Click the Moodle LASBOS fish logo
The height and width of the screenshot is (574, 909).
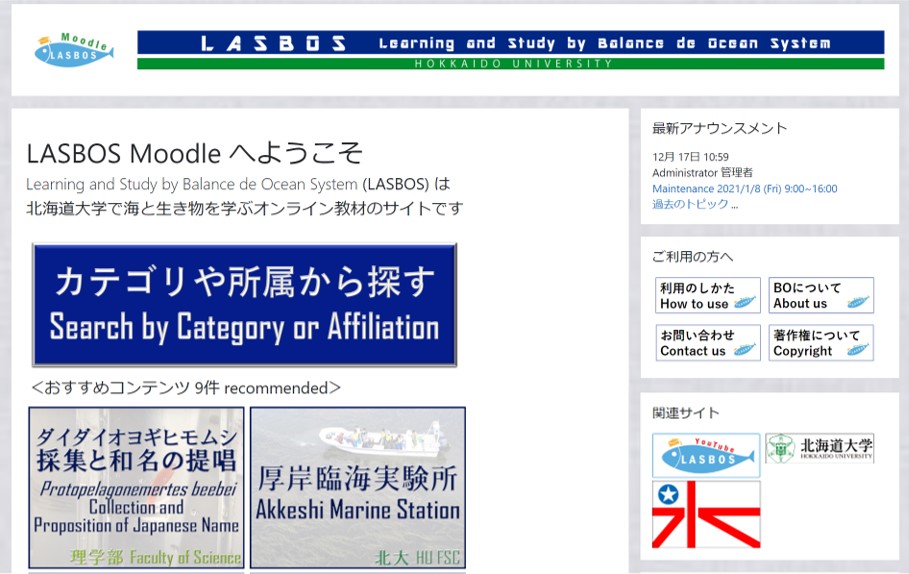click(73, 50)
